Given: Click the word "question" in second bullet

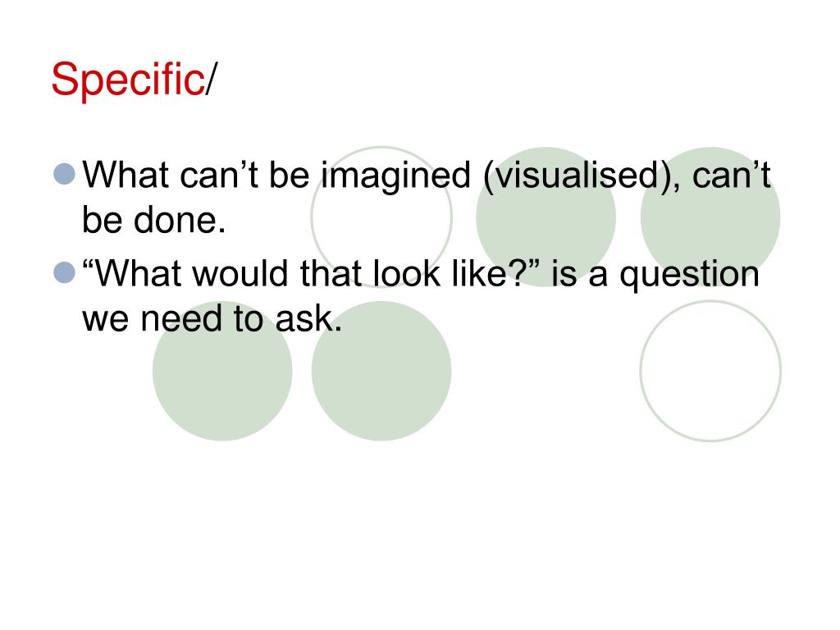Looking at the screenshot, I should pyautogui.click(x=689, y=276).
